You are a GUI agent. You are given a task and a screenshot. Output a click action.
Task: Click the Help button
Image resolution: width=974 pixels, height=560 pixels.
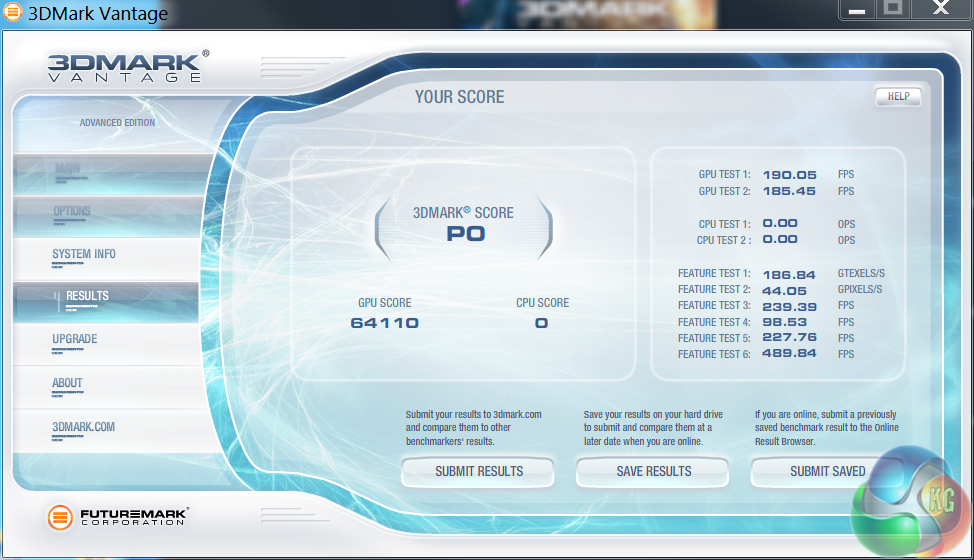coord(898,96)
